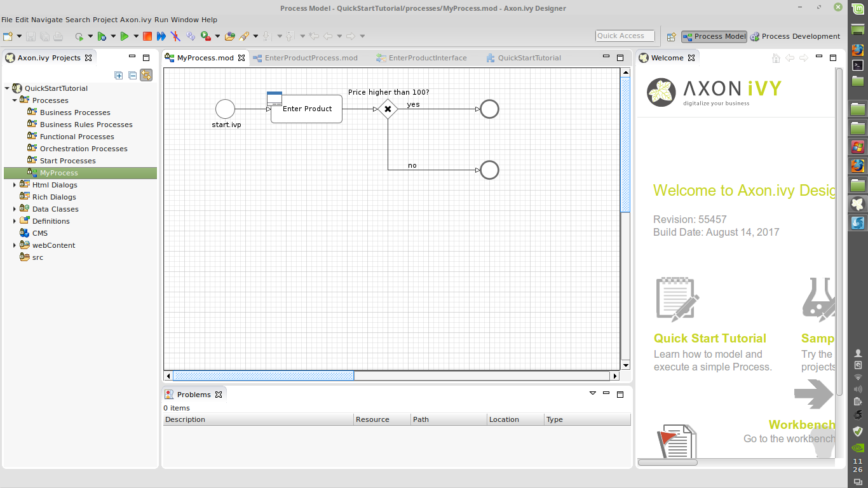Sort problems by Location column
868x488 pixels.
[515, 419]
